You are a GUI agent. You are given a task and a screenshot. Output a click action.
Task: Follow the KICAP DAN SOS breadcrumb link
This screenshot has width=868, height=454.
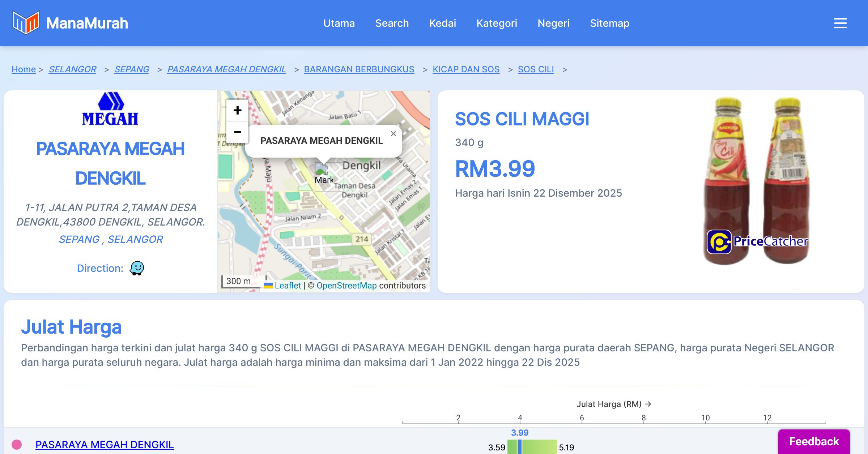click(x=466, y=69)
